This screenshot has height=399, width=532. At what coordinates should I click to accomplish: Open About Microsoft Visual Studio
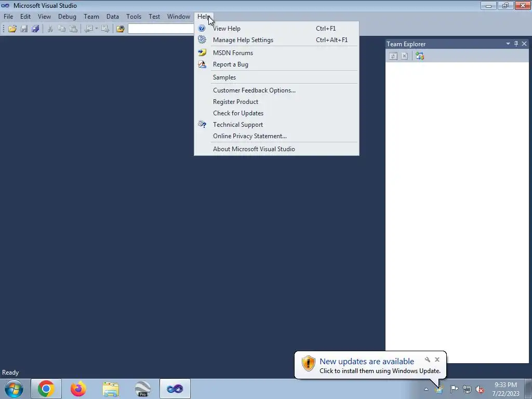tap(276, 149)
